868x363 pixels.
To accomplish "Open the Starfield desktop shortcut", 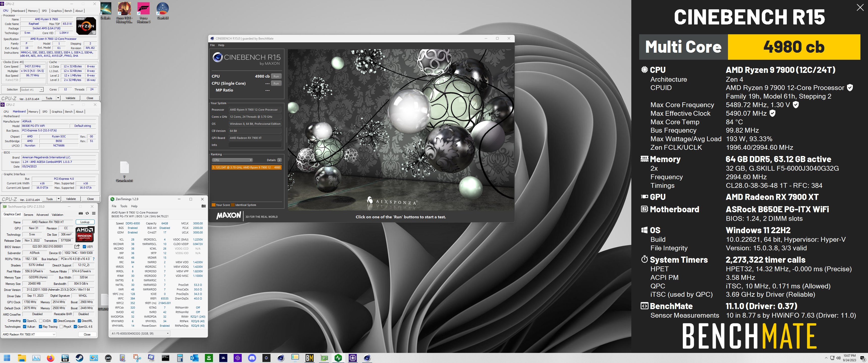I will [163, 11].
